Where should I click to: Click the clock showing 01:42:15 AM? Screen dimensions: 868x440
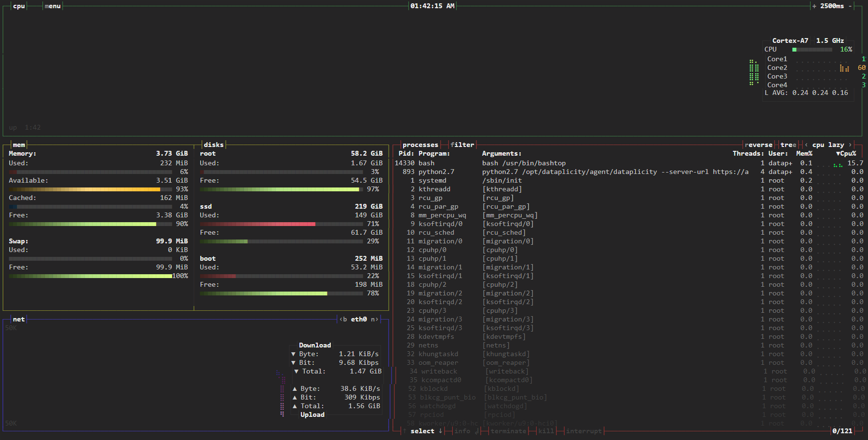433,6
